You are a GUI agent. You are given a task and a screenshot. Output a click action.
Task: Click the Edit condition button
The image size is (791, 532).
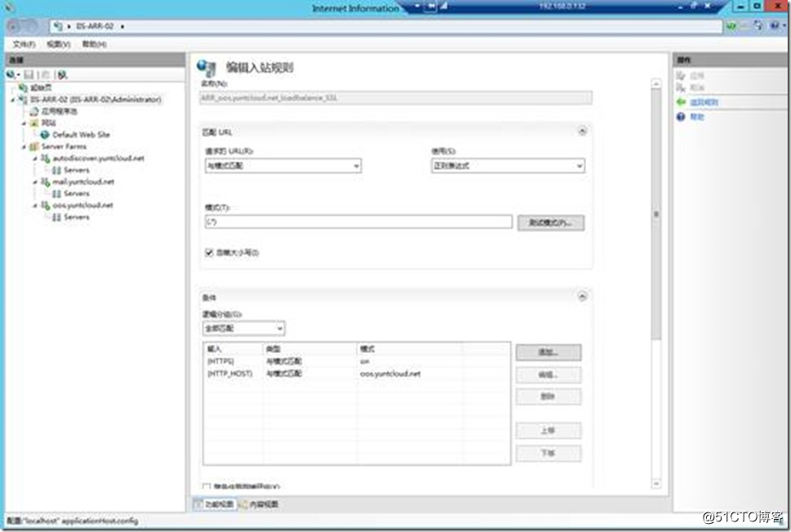tap(548, 374)
